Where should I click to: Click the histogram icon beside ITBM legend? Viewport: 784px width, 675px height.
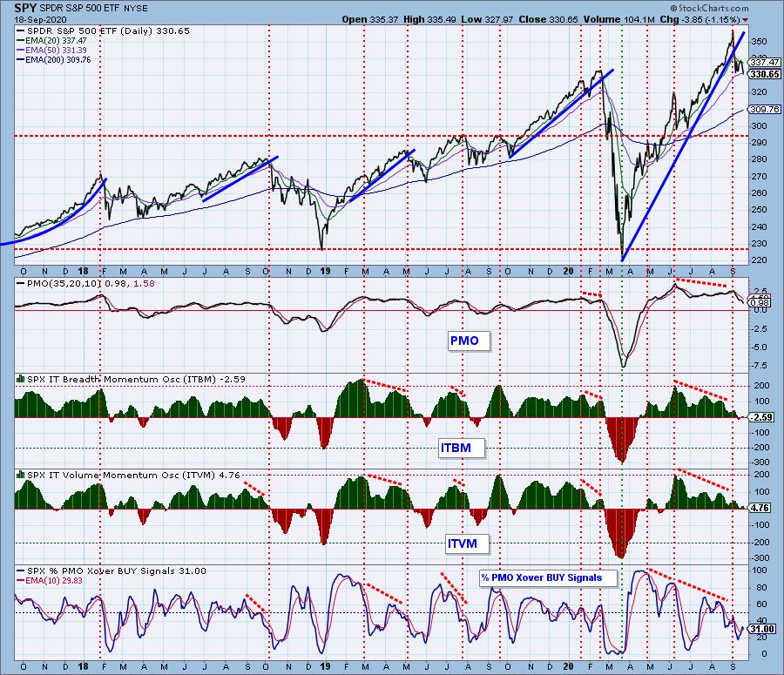coord(21,379)
